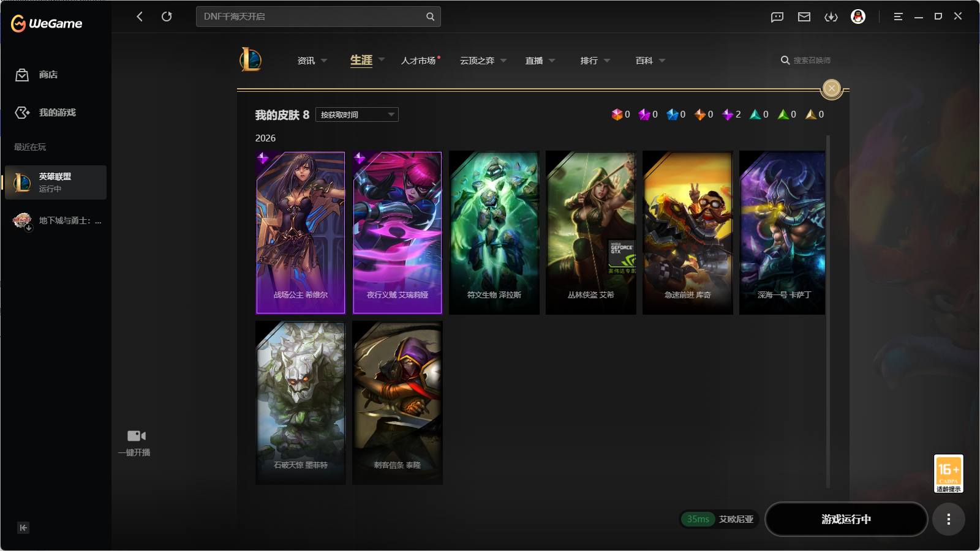Select the 丛林侠盗 艾希 skin card
This screenshot has width=980, height=551.
click(x=590, y=233)
